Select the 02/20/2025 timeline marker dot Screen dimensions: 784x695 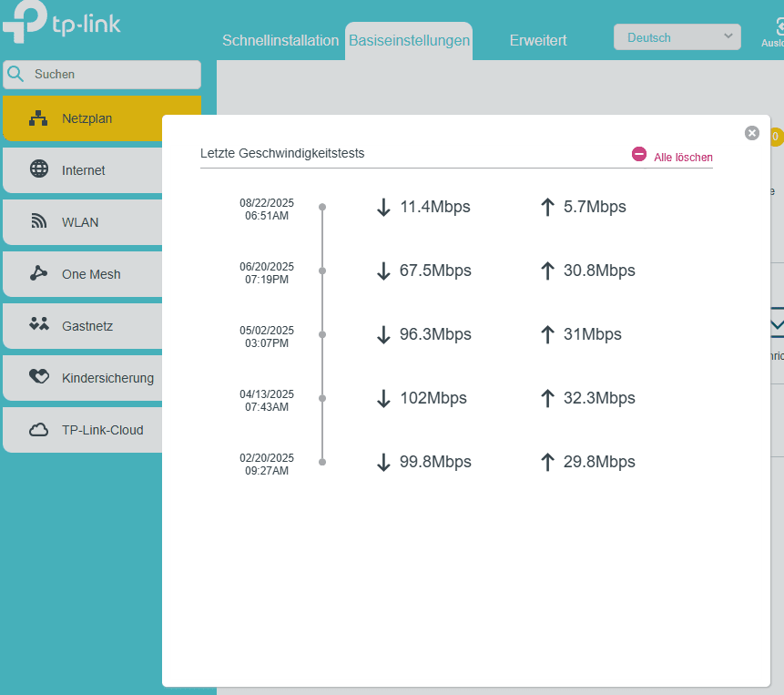322,463
